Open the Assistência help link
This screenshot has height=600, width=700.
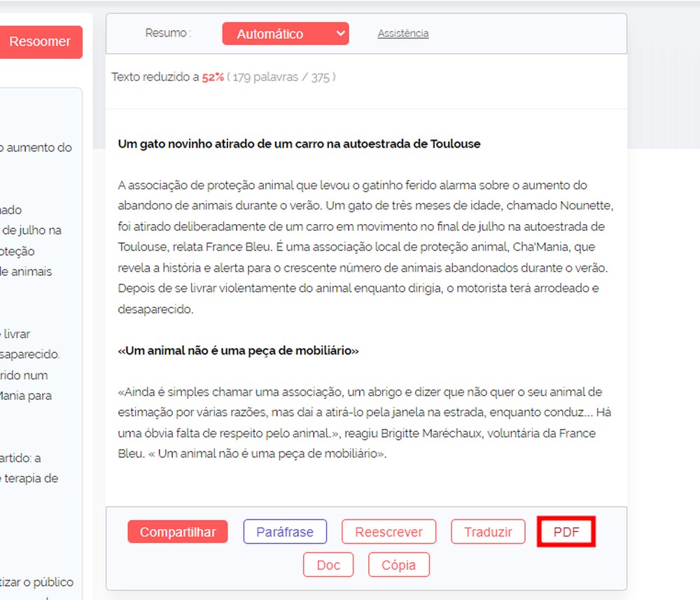[x=402, y=33]
